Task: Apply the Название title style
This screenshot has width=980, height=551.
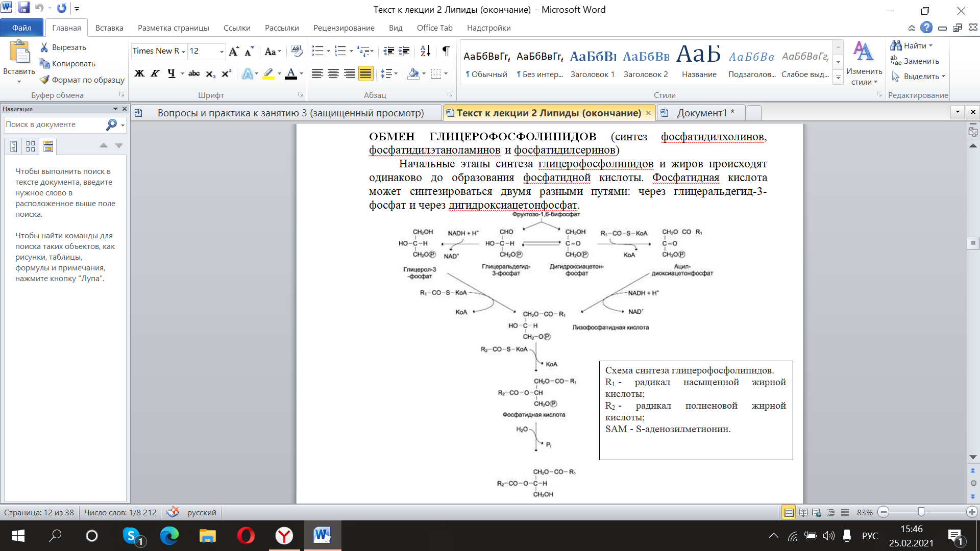Action: (x=699, y=61)
